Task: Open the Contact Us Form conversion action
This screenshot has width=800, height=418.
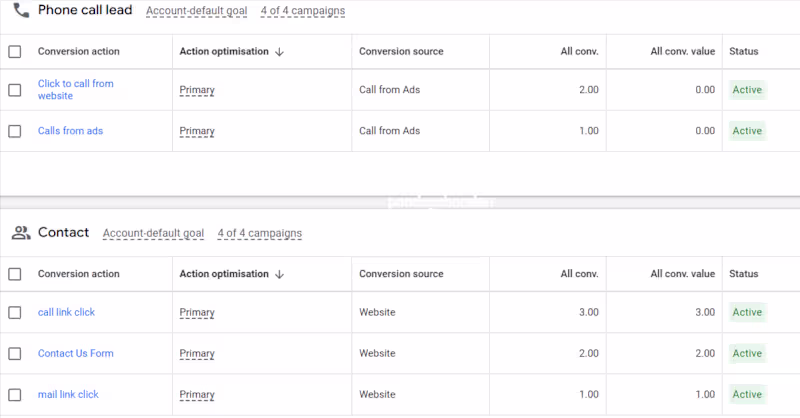Action: [x=75, y=353]
